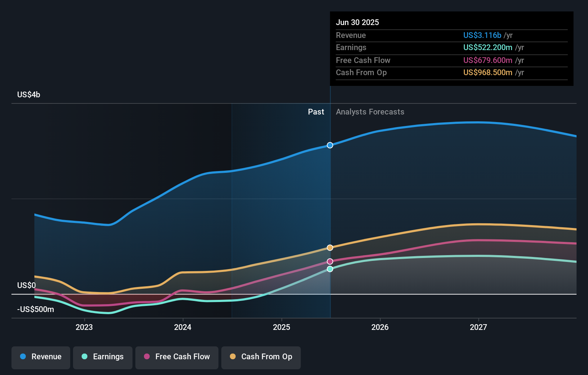Viewport: 588px width, 375px height.
Task: Click the pink Free Cash Flow marker
Action: pos(330,261)
